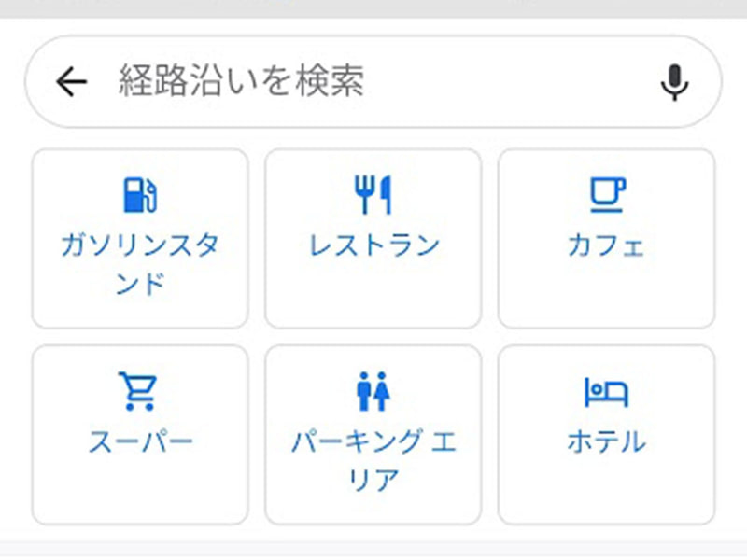Select the parking area people icon
Viewport: 747px width, 560px height.
click(373, 391)
